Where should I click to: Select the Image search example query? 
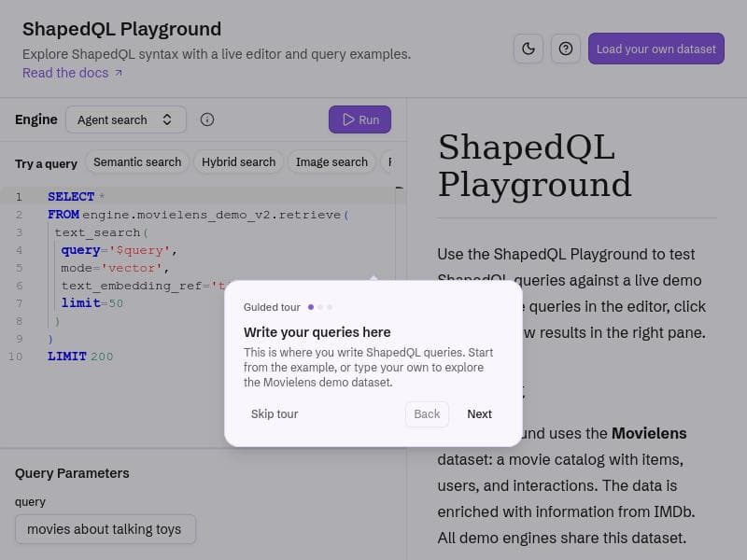(331, 161)
